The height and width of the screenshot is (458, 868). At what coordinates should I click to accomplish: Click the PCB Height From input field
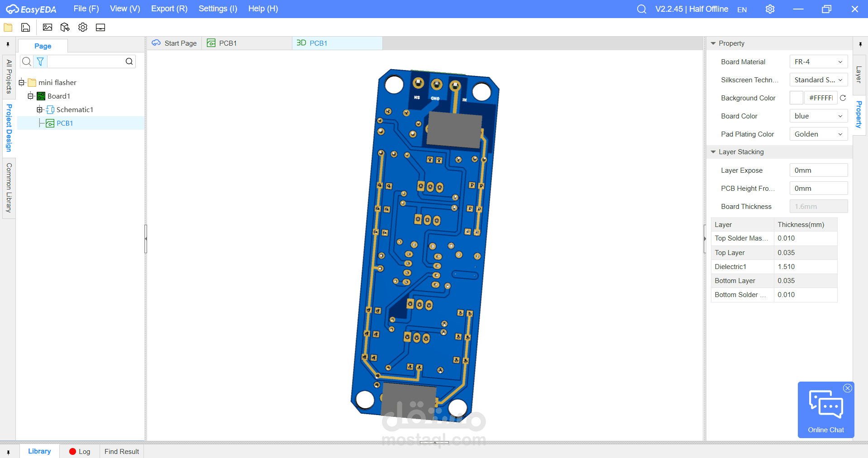point(818,189)
